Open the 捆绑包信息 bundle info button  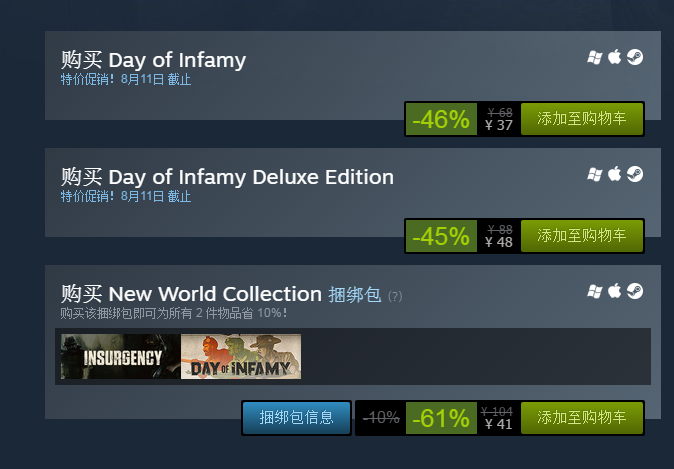pos(296,417)
